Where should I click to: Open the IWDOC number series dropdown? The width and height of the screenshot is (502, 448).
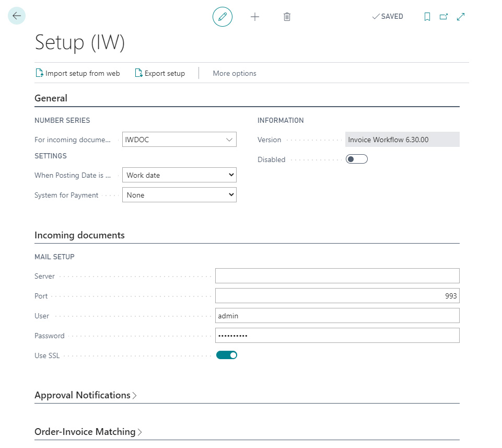[x=229, y=140]
